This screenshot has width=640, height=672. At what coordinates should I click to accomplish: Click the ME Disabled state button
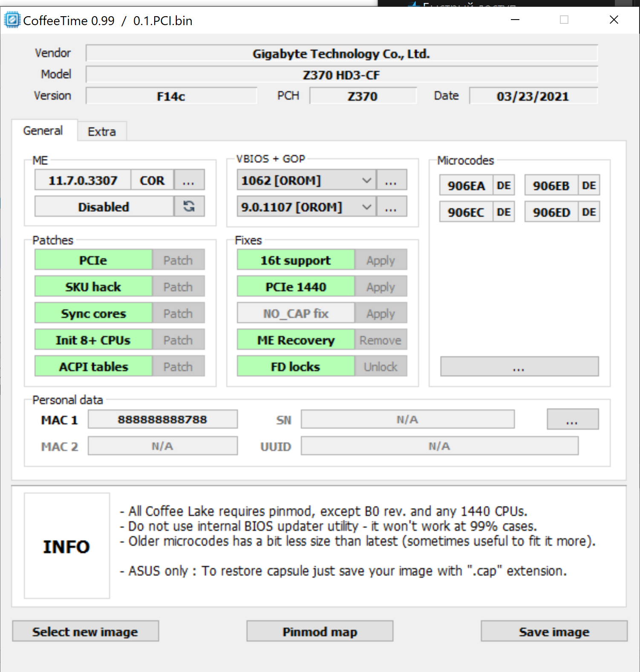104,207
